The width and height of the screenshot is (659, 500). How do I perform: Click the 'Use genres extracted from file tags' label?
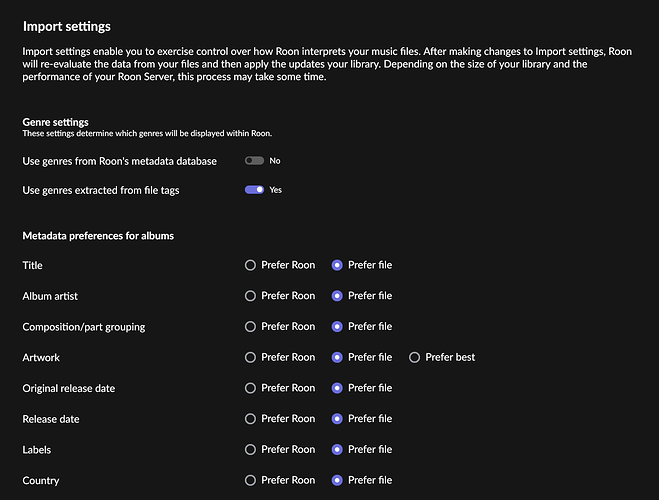point(101,190)
